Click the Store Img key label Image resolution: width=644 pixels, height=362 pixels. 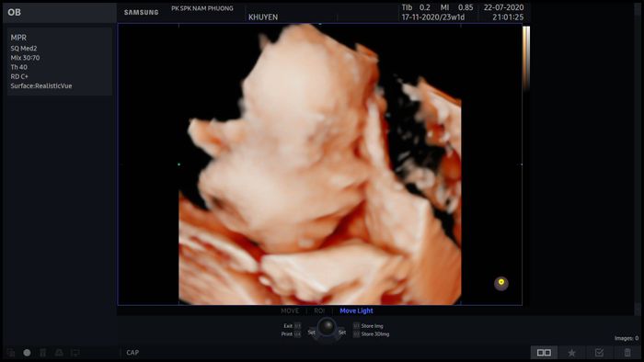pos(372,326)
